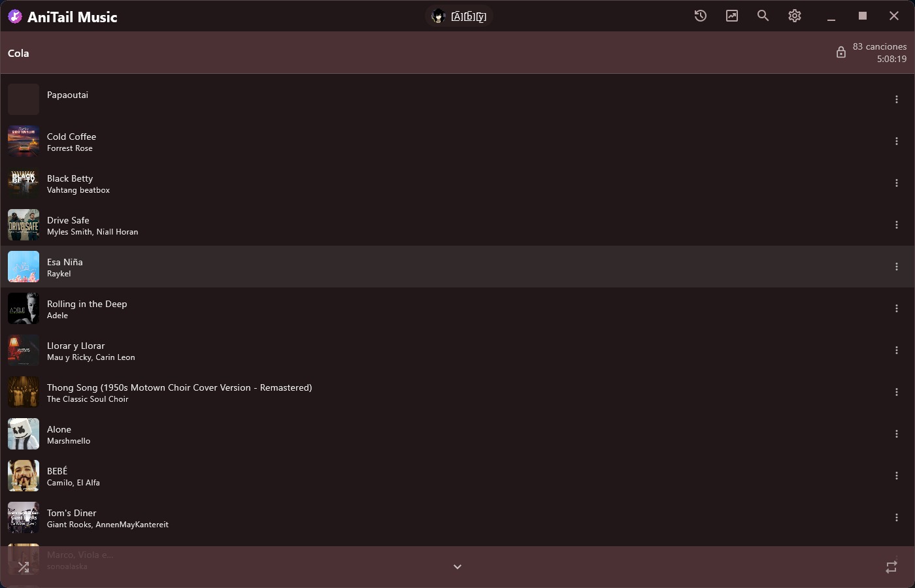915x588 pixels.
Task: Play "Drive Safe" by Myles Smith
Action: 261,225
